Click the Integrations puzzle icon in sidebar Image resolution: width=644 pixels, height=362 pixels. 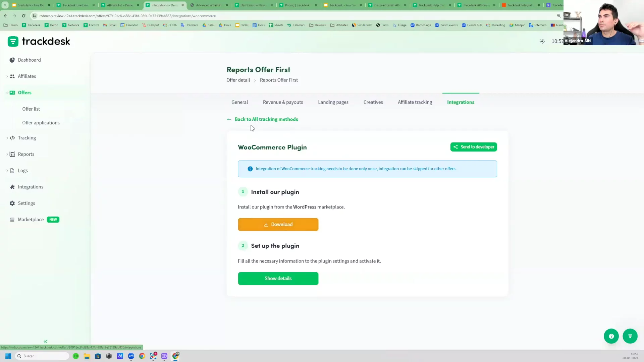pos(12,187)
